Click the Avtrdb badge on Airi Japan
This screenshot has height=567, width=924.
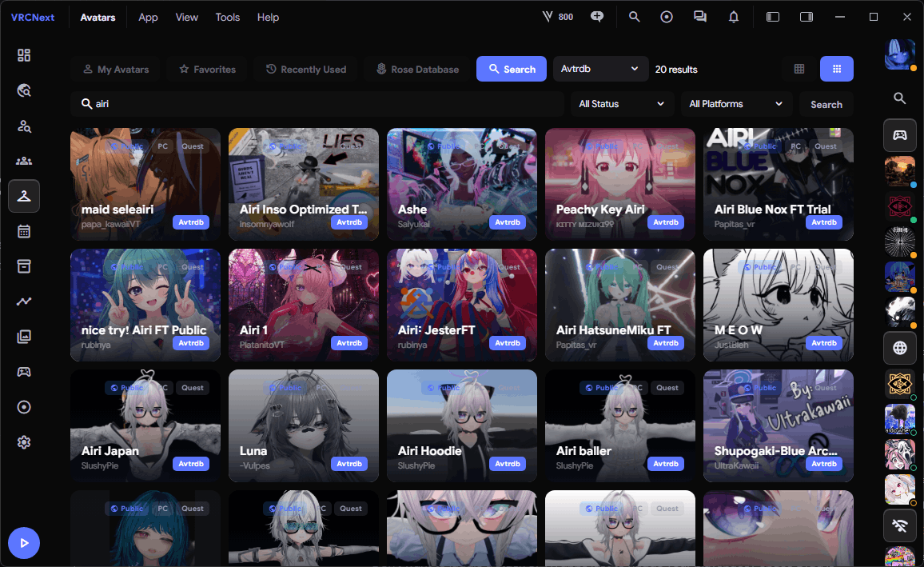point(191,464)
